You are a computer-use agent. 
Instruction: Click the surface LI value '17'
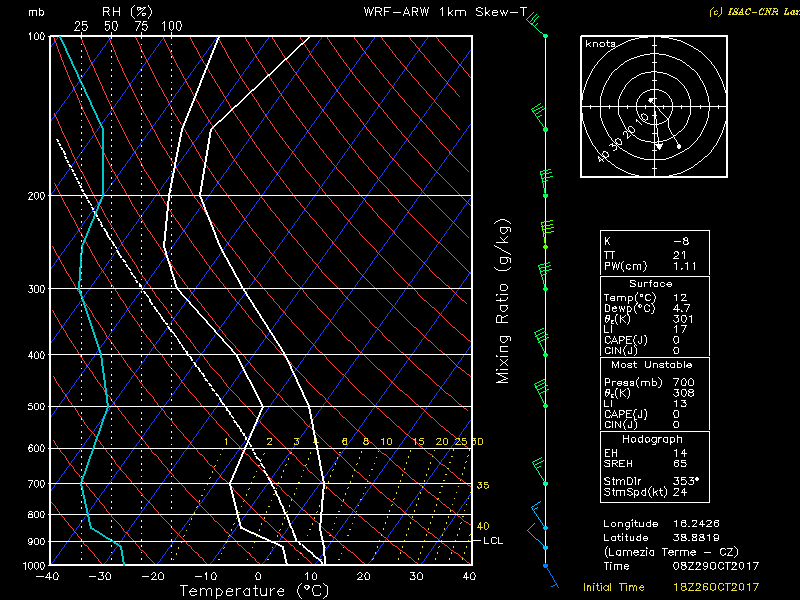[680, 330]
